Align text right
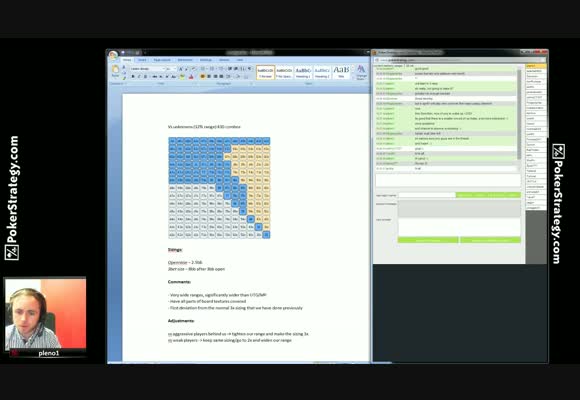580x400 pixels. coord(215,77)
